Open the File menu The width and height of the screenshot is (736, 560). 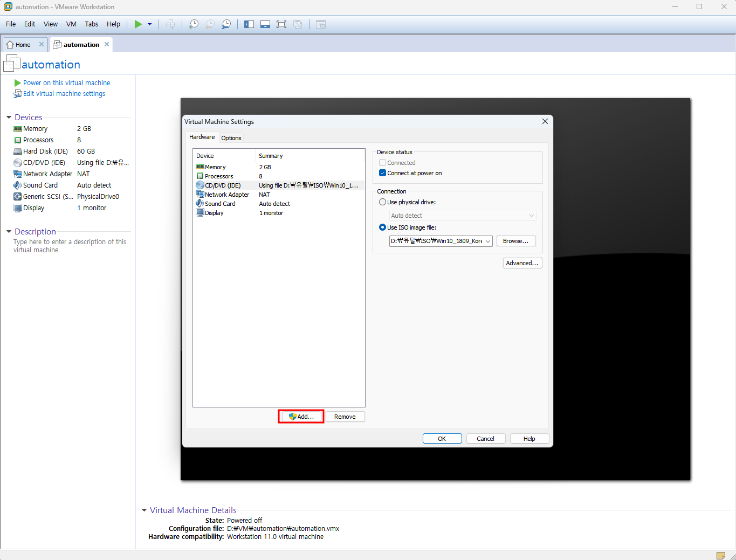tap(11, 24)
